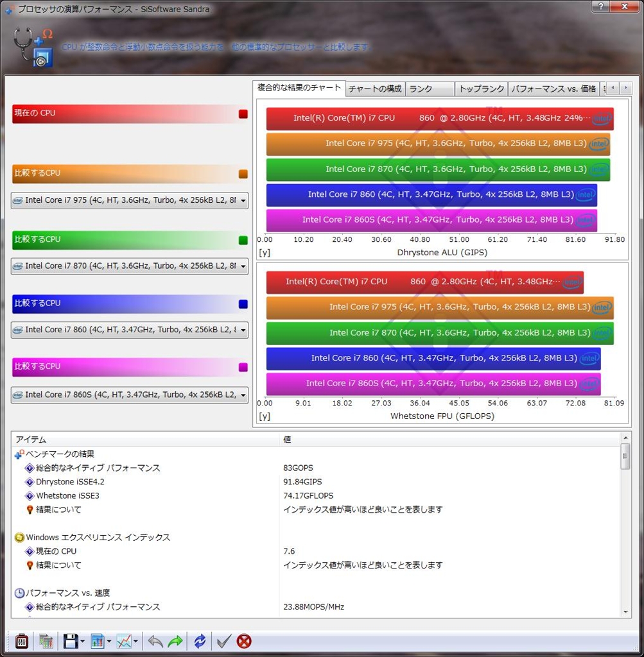The width and height of the screenshot is (644, 657).
Task: Click the results list scroll down arrow
Action: (625, 612)
